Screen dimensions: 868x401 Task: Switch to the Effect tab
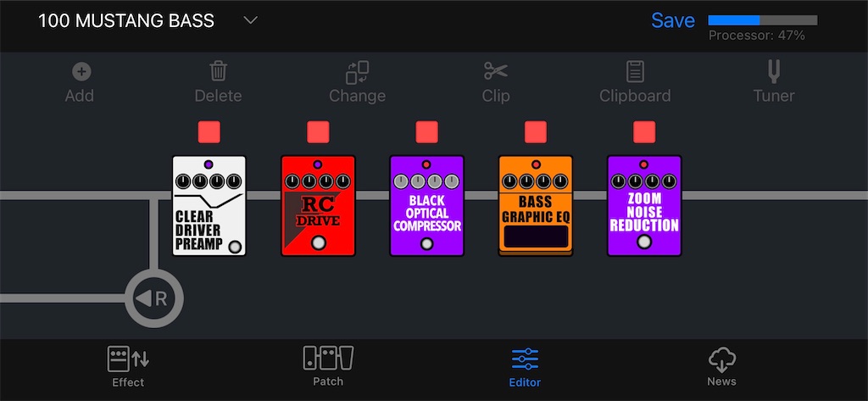(128, 366)
